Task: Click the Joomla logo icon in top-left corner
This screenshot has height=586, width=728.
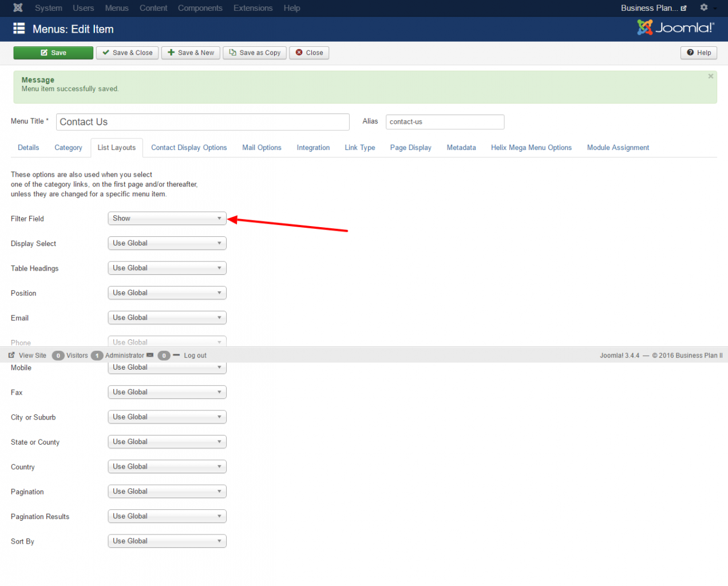Action: coord(18,8)
